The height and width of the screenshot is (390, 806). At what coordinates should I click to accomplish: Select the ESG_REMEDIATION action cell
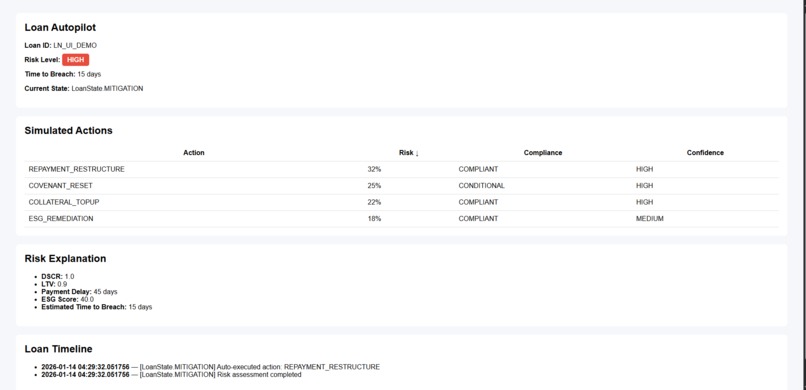point(61,218)
